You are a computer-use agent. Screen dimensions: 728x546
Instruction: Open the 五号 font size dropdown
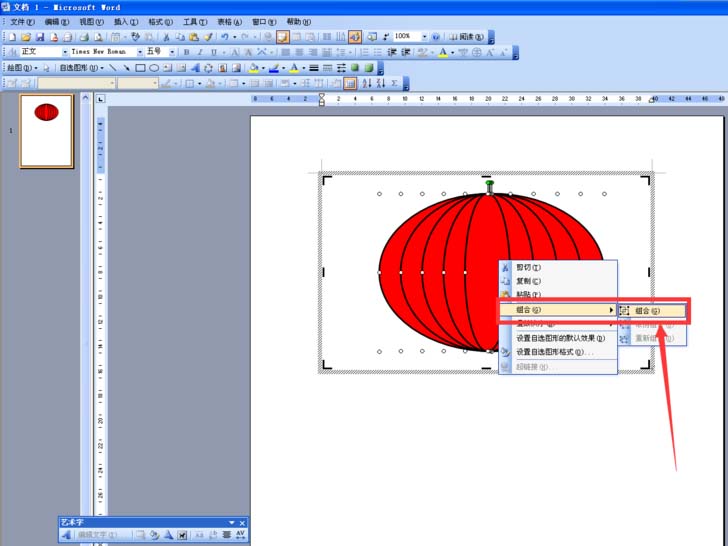click(172, 52)
